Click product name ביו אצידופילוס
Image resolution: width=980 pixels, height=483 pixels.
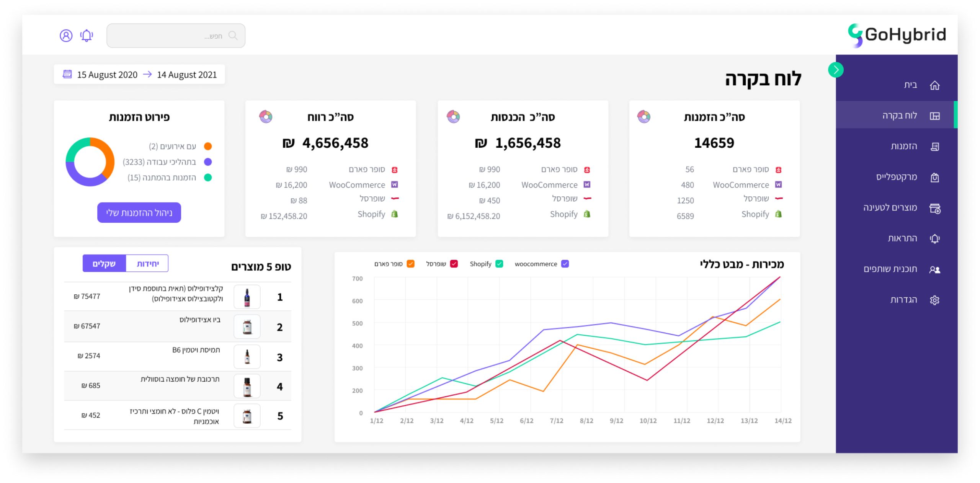pos(200,320)
